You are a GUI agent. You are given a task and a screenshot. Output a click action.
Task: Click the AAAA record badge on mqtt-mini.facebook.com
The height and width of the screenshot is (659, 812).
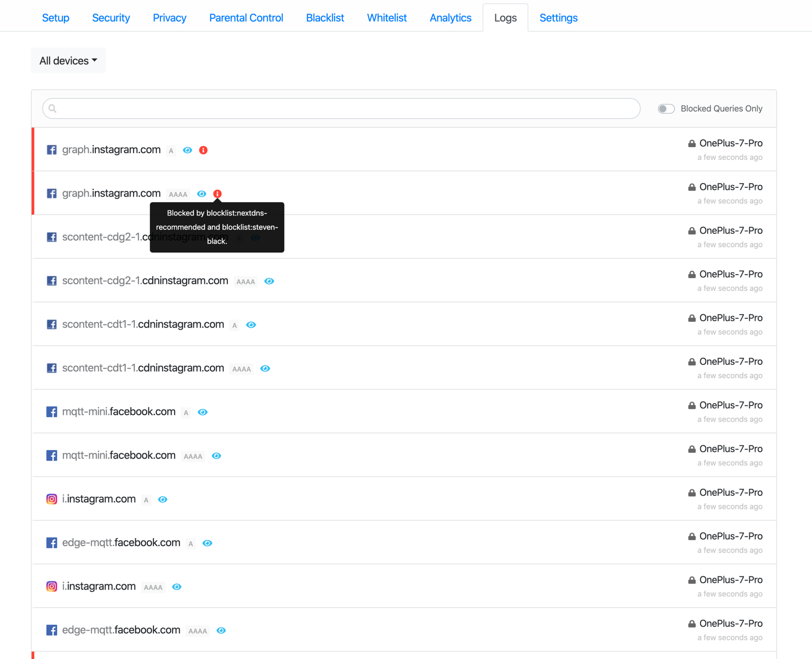pyautogui.click(x=193, y=456)
